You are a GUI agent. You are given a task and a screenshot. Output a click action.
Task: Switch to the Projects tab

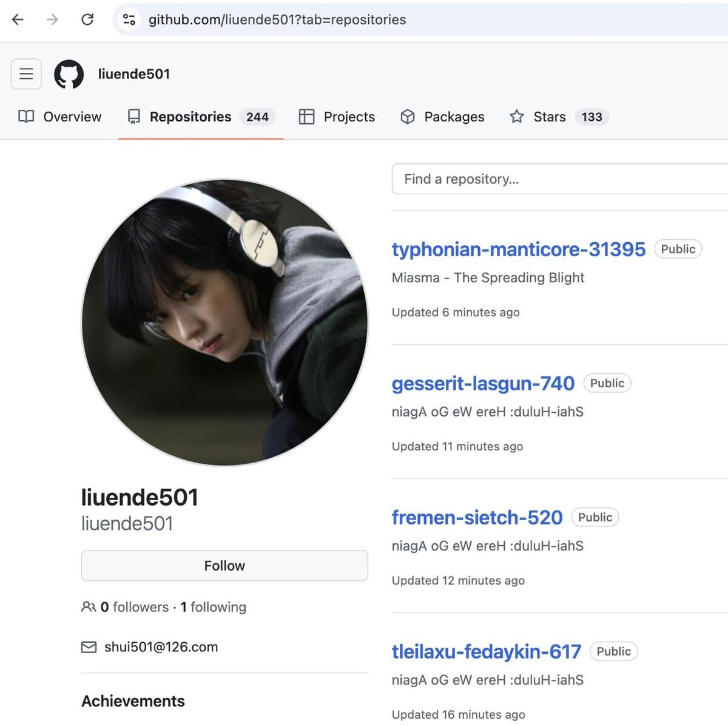[x=337, y=117]
